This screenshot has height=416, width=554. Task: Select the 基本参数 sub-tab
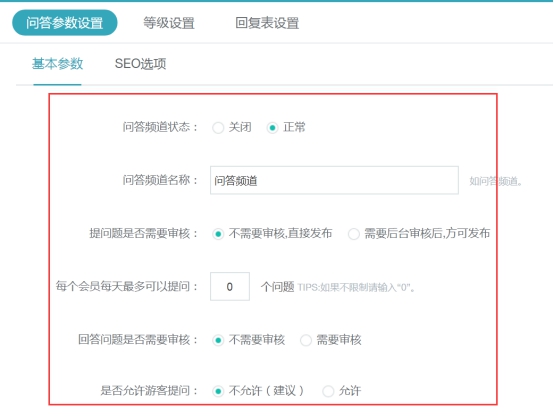pos(57,64)
